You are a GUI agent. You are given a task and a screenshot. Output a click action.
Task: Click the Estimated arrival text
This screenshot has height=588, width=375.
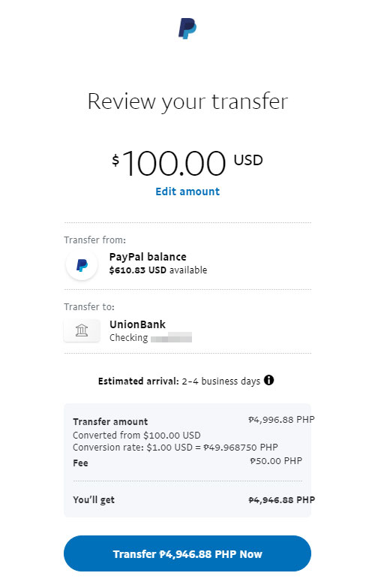tap(179, 381)
